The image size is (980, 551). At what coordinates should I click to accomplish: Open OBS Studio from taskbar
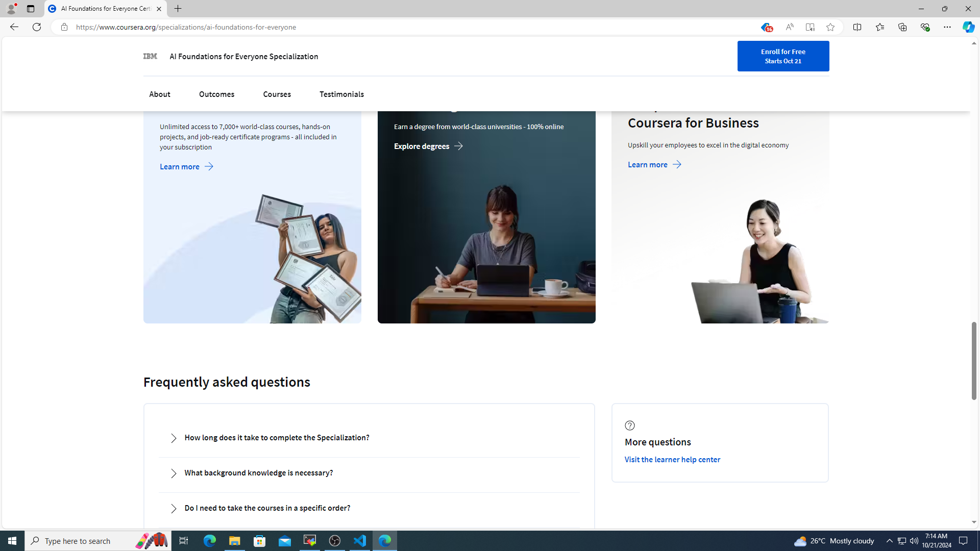click(335, 541)
